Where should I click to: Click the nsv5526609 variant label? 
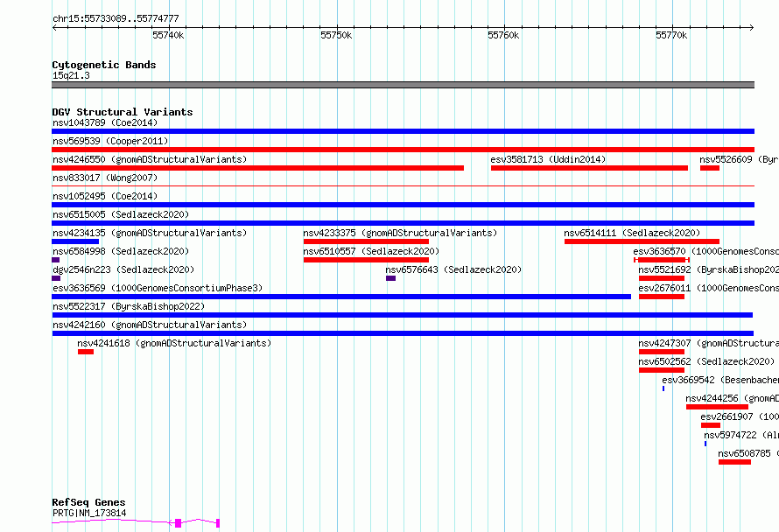[x=740, y=159]
